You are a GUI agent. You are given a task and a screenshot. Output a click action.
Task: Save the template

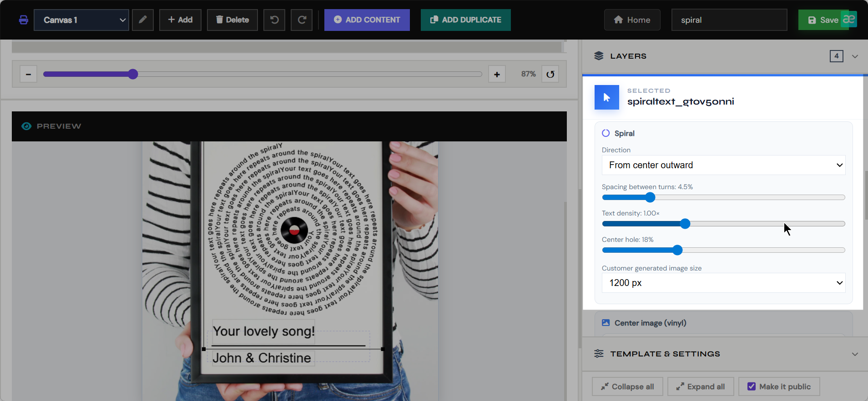[x=823, y=20]
